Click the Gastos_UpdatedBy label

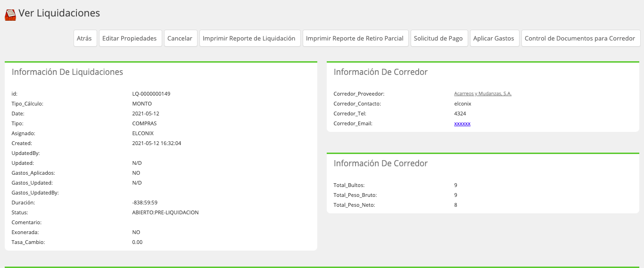35,193
